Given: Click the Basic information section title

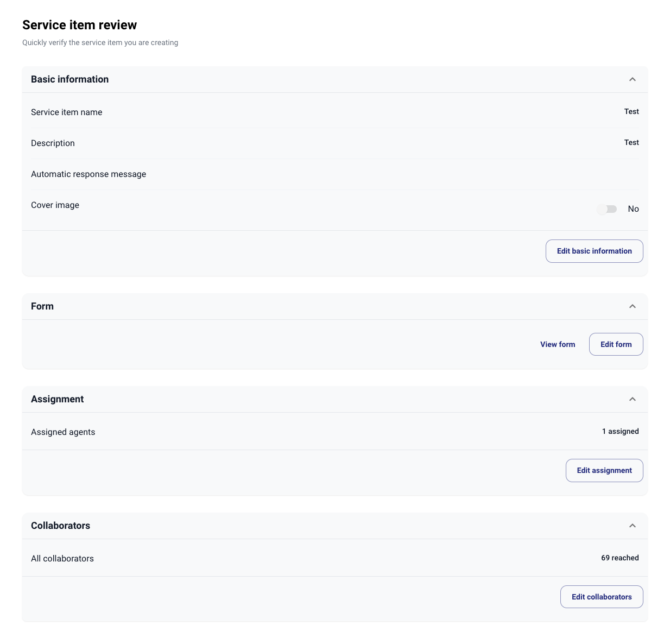Looking at the screenshot, I should point(69,79).
